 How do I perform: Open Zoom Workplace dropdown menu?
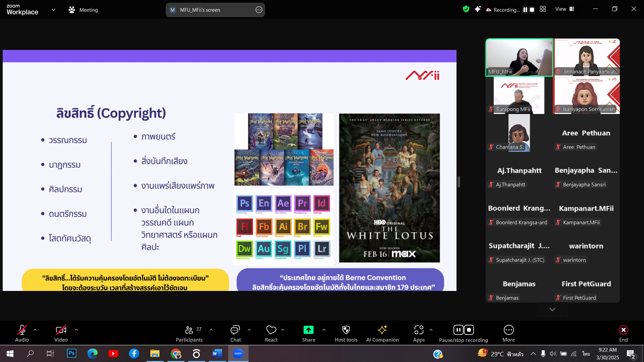point(53,10)
